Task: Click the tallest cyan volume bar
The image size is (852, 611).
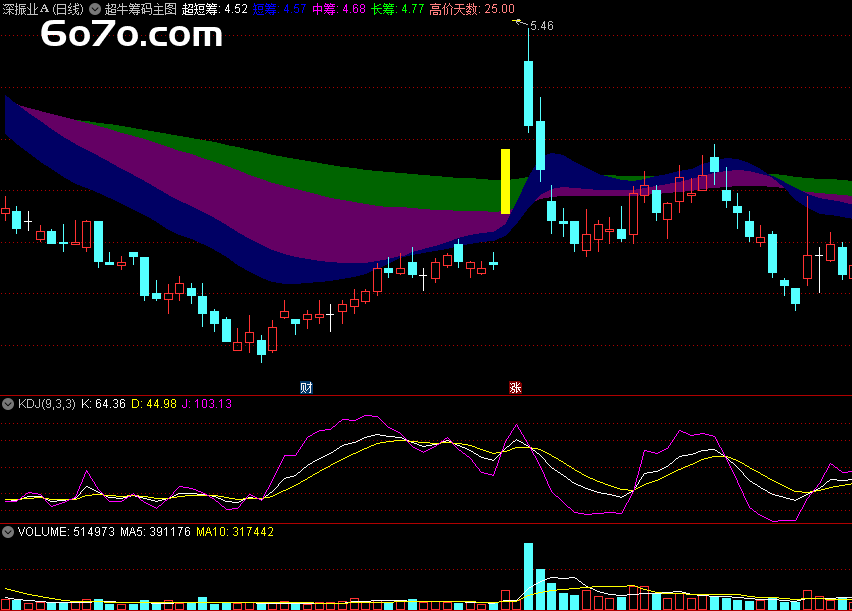Action: click(528, 576)
